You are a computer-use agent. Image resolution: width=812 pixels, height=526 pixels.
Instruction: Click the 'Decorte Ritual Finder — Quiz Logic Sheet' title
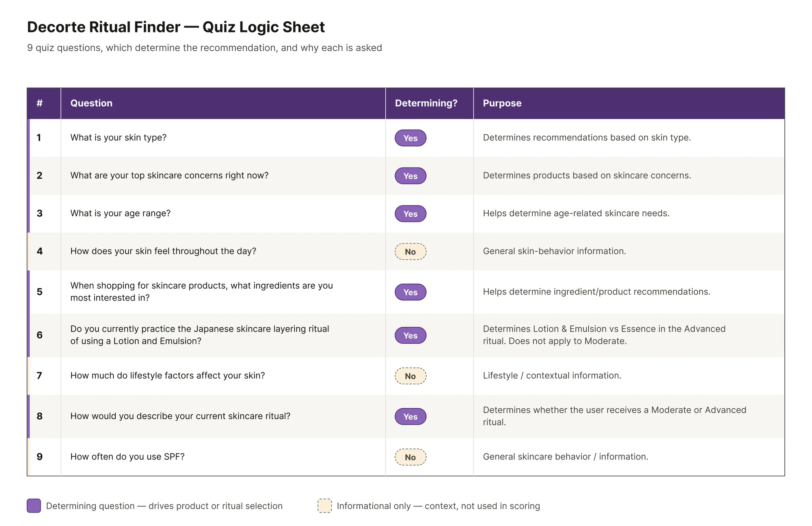(176, 27)
